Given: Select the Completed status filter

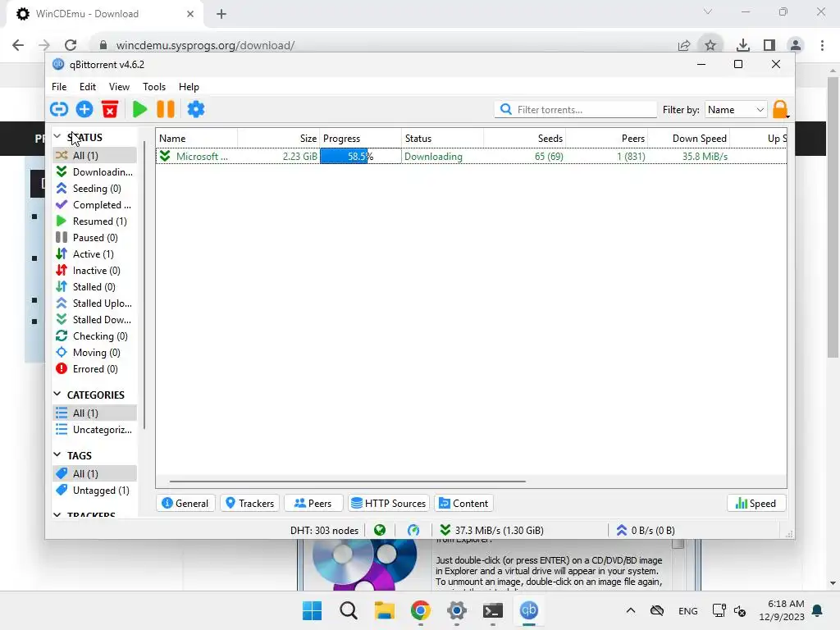Looking at the screenshot, I should point(95,204).
